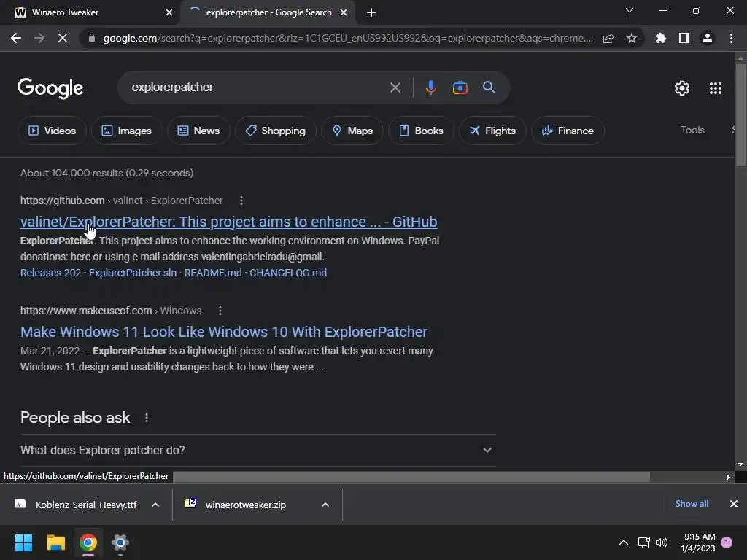Open options for the GitHub result
This screenshot has width=747, height=560.
pos(241,201)
